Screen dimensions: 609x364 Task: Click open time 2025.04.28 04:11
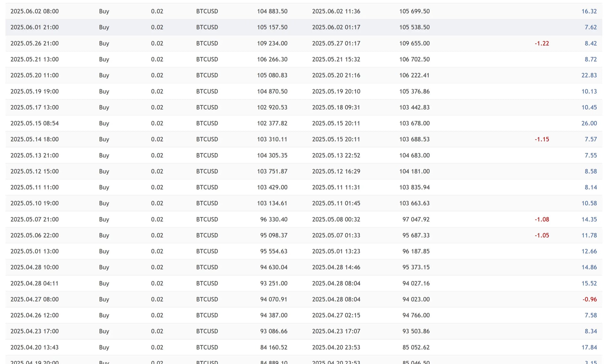pos(34,284)
